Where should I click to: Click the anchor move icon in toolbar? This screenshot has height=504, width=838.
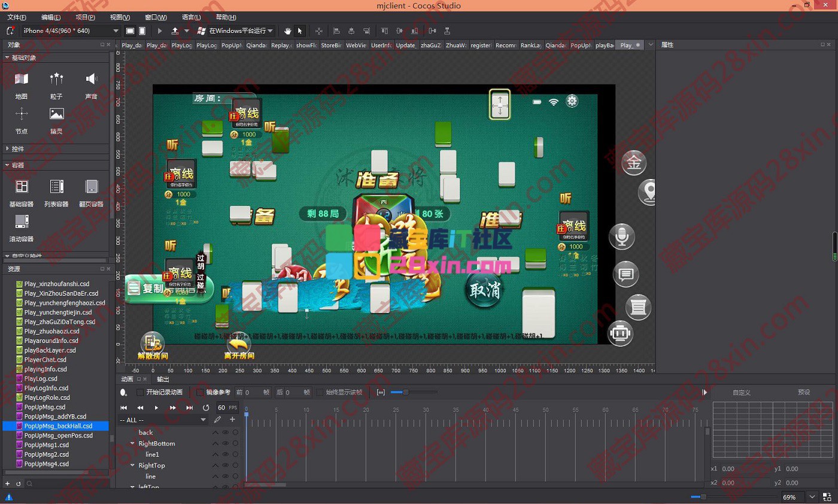click(x=318, y=31)
